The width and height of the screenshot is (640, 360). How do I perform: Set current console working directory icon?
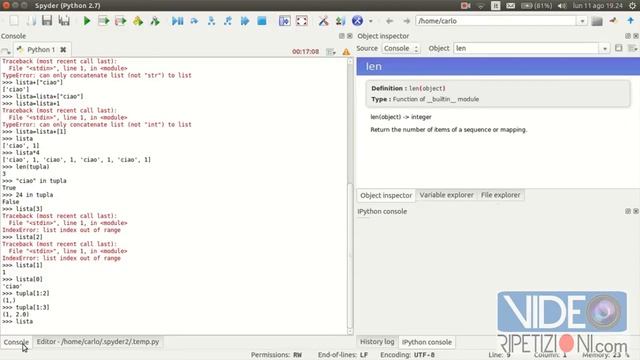[x=613, y=21]
